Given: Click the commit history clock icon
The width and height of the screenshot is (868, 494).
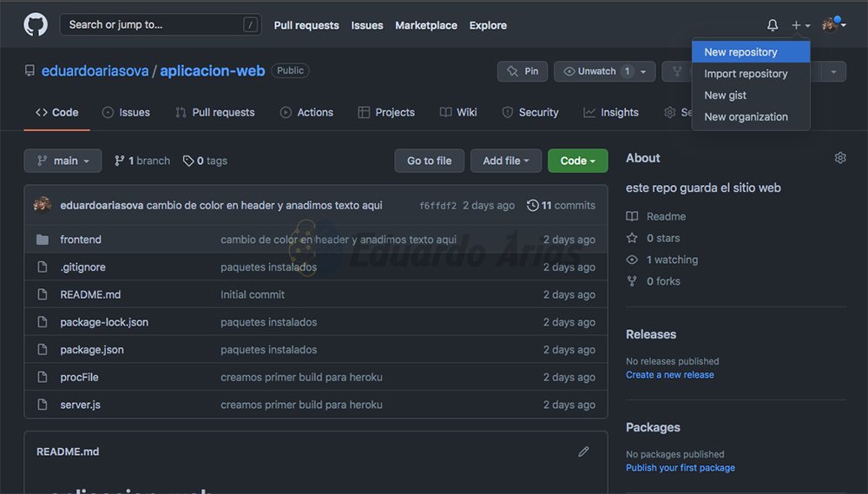Looking at the screenshot, I should 533,206.
